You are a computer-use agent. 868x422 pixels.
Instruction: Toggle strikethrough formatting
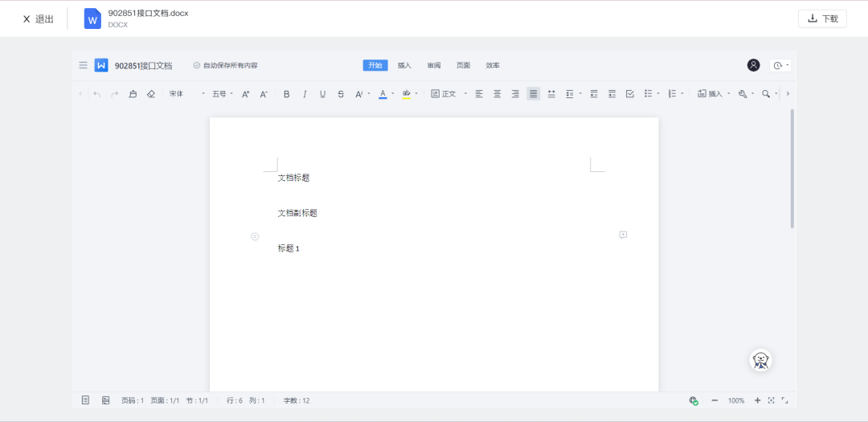[x=341, y=94]
